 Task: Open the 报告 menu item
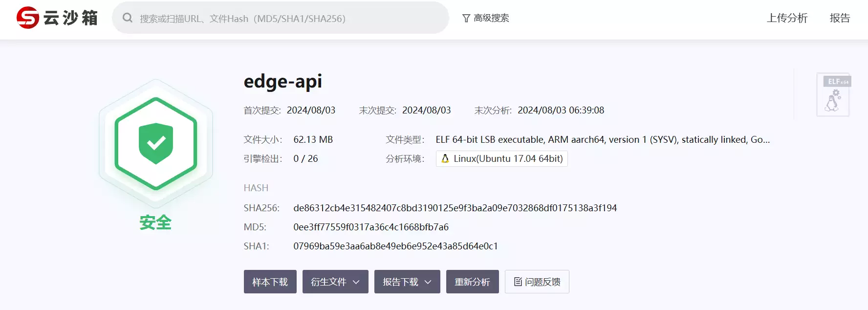click(x=840, y=18)
